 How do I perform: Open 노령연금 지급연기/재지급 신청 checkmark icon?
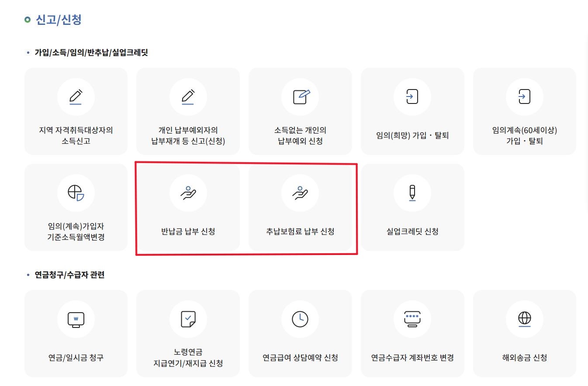(x=188, y=319)
